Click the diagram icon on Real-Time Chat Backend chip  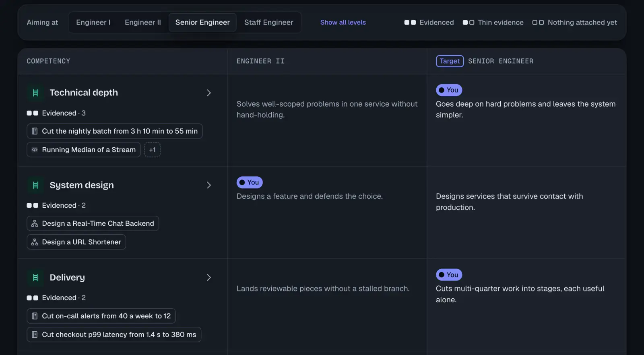pyautogui.click(x=35, y=223)
